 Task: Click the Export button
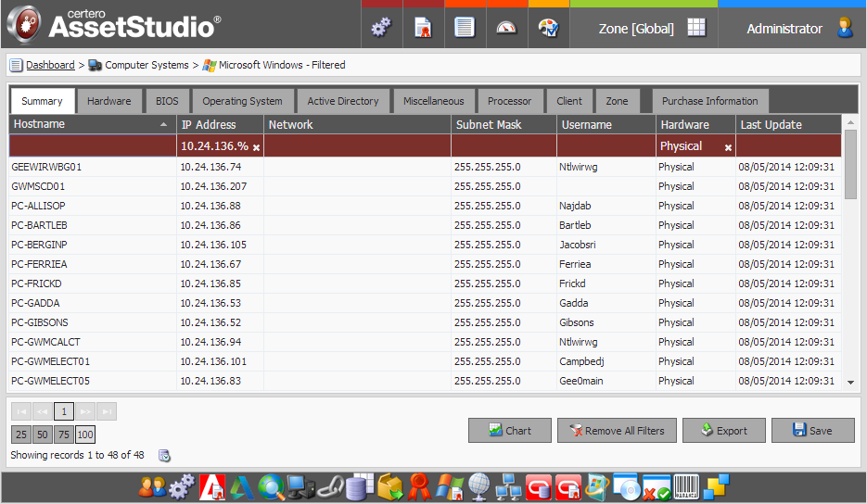(724, 431)
